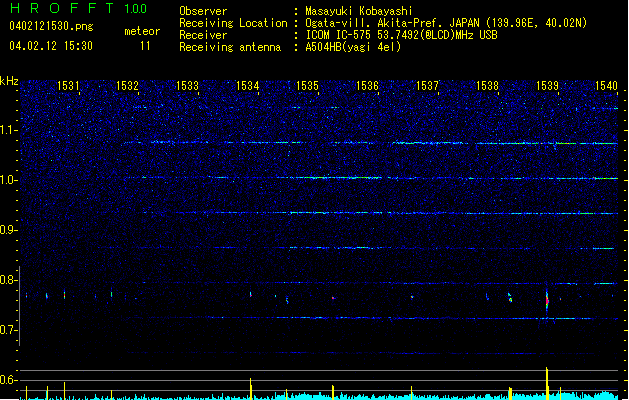The width and height of the screenshot is (629, 400).
Task: Click the 1535 time axis label
Action: pos(307,86)
